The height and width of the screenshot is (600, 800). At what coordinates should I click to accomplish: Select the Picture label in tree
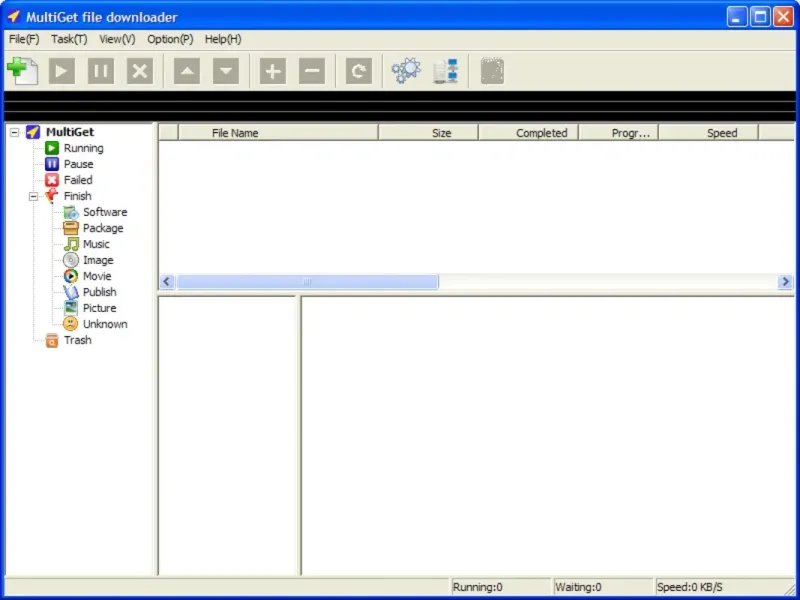(x=99, y=308)
